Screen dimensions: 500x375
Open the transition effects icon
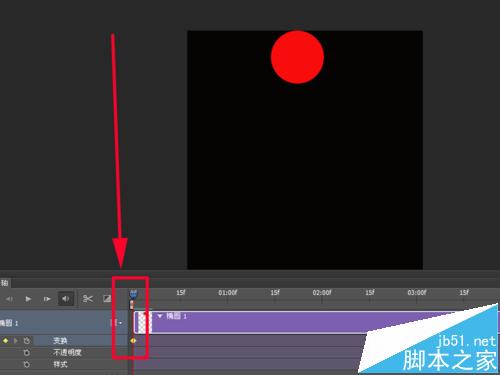(107, 298)
